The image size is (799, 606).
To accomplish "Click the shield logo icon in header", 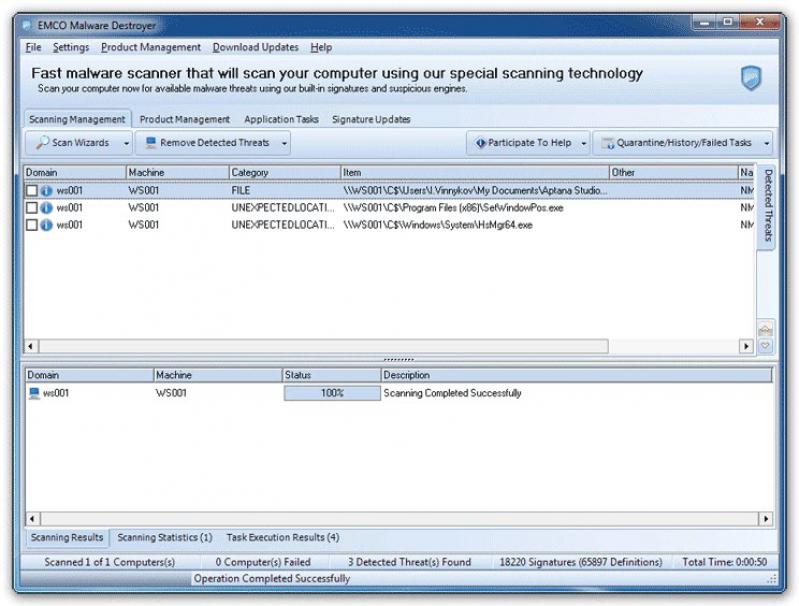I will [751, 78].
